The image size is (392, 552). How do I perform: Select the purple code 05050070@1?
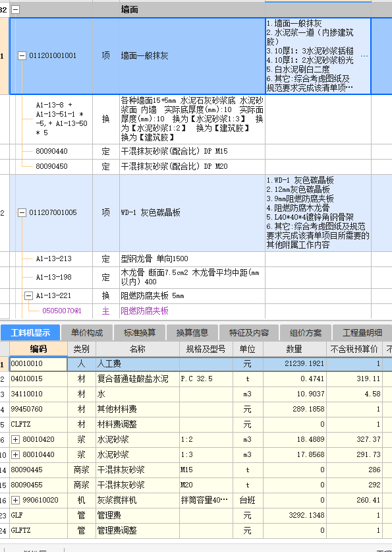[61, 311]
